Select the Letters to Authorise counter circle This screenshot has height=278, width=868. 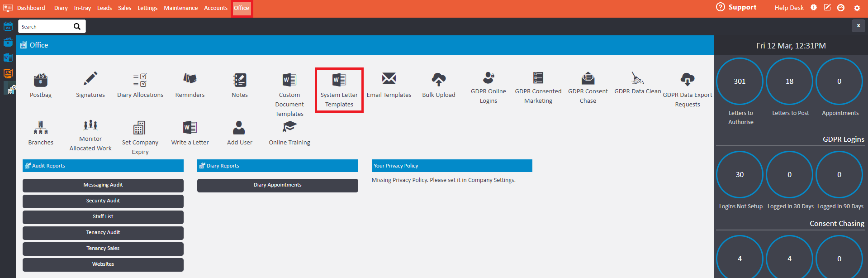[x=740, y=81]
